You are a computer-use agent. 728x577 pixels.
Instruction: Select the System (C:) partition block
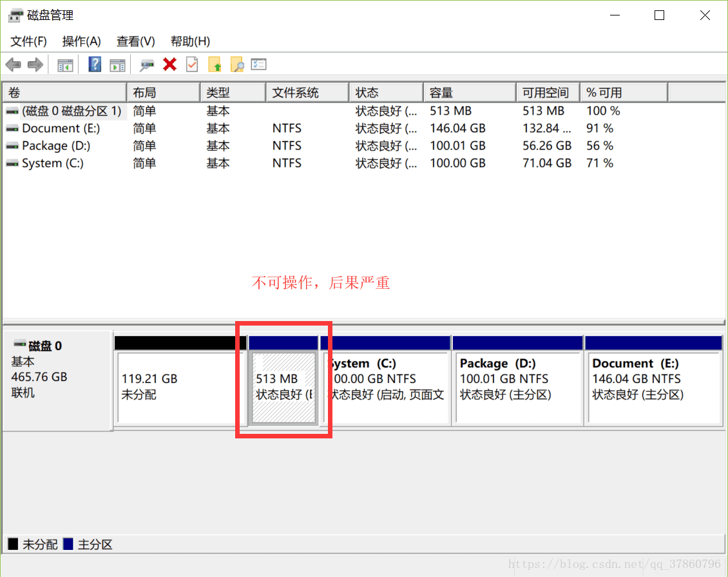(x=385, y=381)
